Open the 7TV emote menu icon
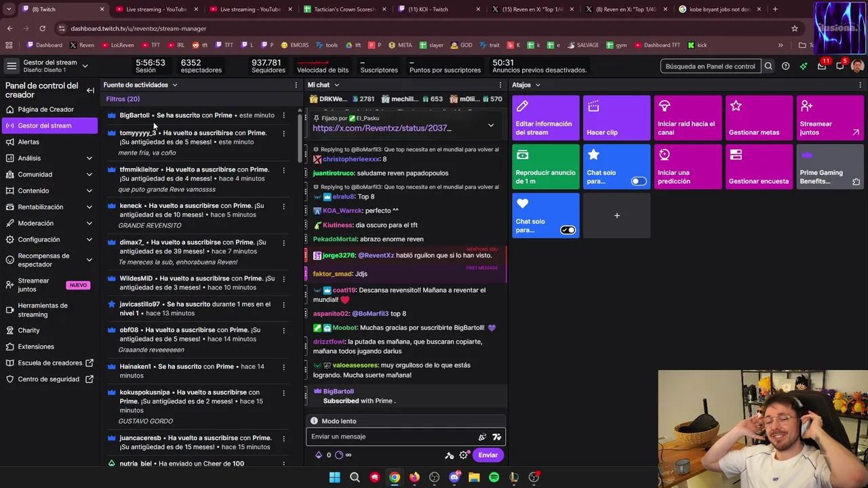This screenshot has width=868, height=488. 496,437
